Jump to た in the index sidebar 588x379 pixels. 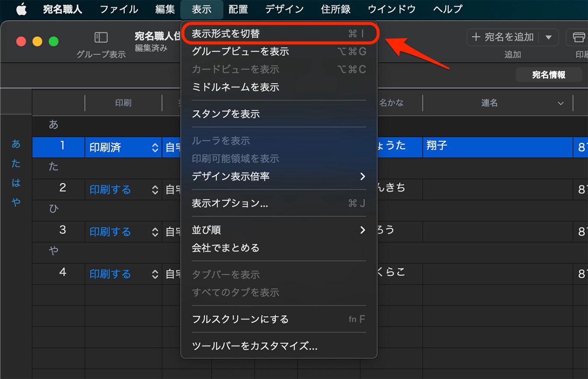(16, 163)
